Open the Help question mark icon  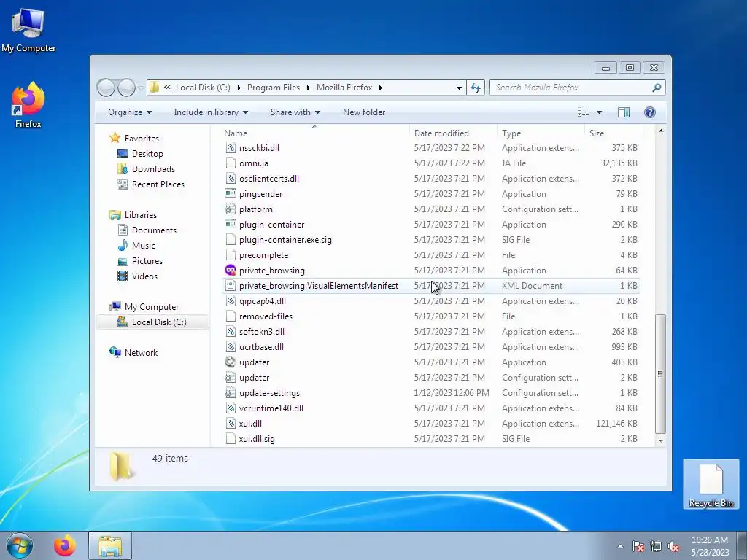click(649, 112)
